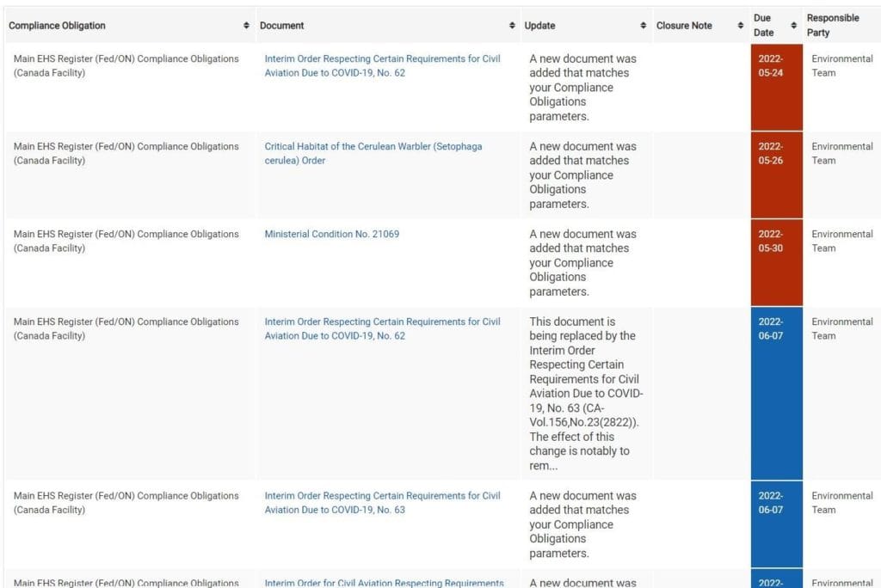
Task: Open Interim Order Civil Aviation No. 63 link
Action: tap(382, 502)
